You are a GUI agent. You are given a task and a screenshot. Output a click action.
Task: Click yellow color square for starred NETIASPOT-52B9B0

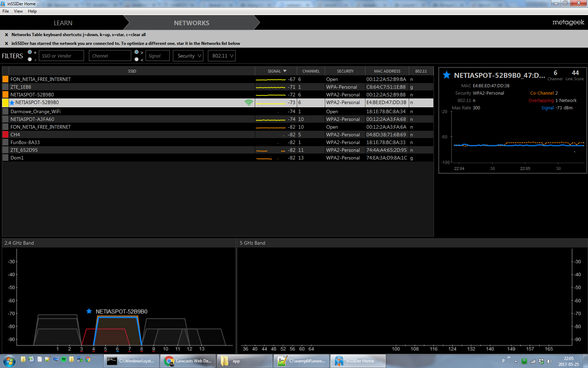5,103
